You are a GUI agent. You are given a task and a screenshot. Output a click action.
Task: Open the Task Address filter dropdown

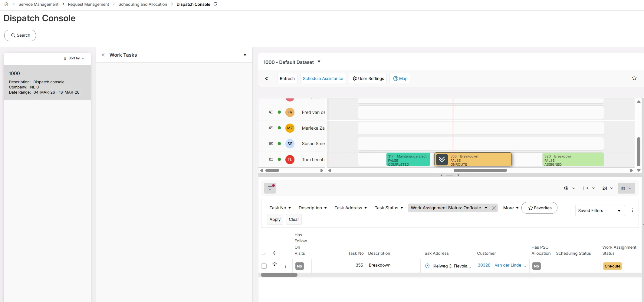[x=351, y=208]
